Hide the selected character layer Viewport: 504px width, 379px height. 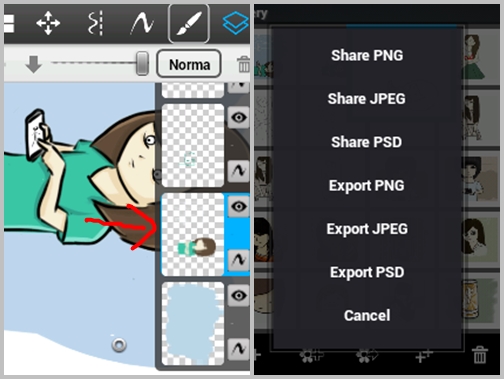pos(238,206)
